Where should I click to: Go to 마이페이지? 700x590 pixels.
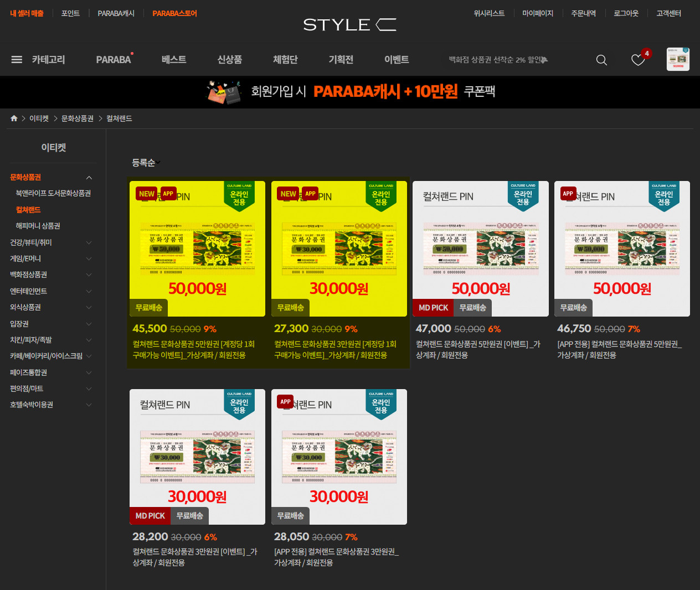(x=538, y=13)
